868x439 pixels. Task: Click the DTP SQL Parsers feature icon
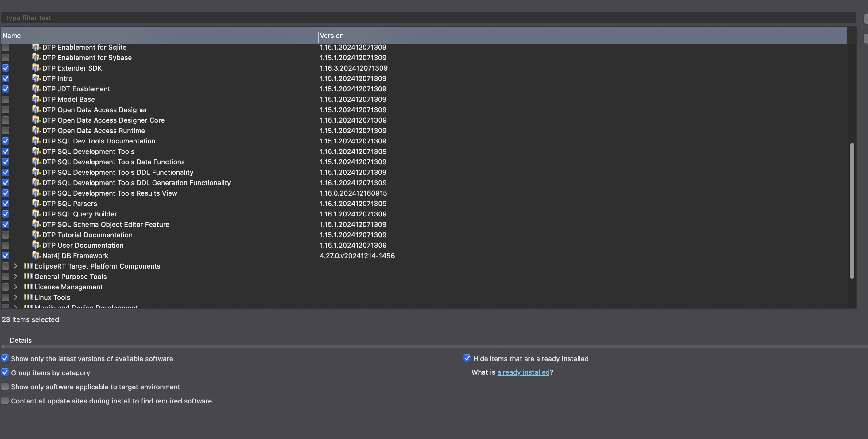(36, 203)
